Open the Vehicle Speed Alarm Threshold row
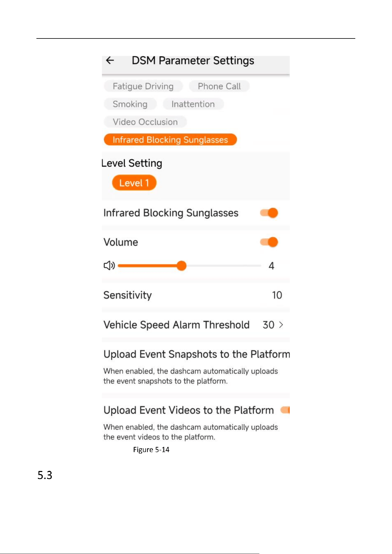Image resolution: width=392 pixels, height=554 pixels. click(x=196, y=325)
